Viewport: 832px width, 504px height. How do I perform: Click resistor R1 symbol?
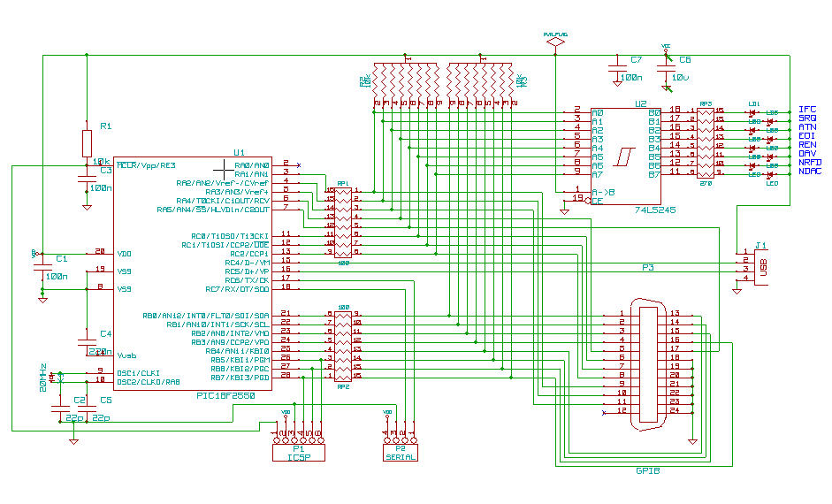(87, 143)
